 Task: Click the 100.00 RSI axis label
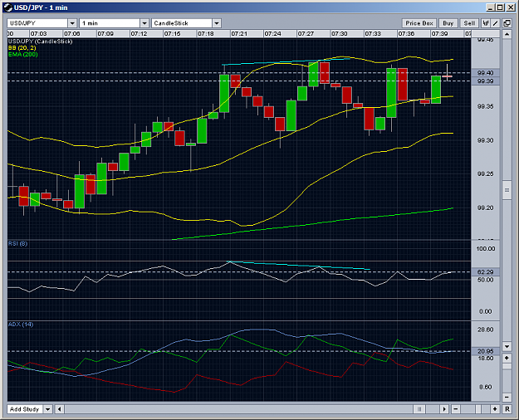[486, 248]
